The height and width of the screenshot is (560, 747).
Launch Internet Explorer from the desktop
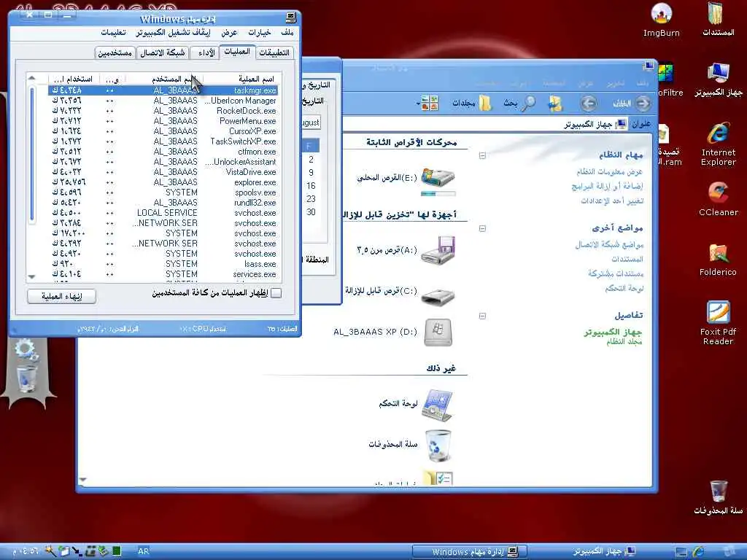click(x=719, y=144)
